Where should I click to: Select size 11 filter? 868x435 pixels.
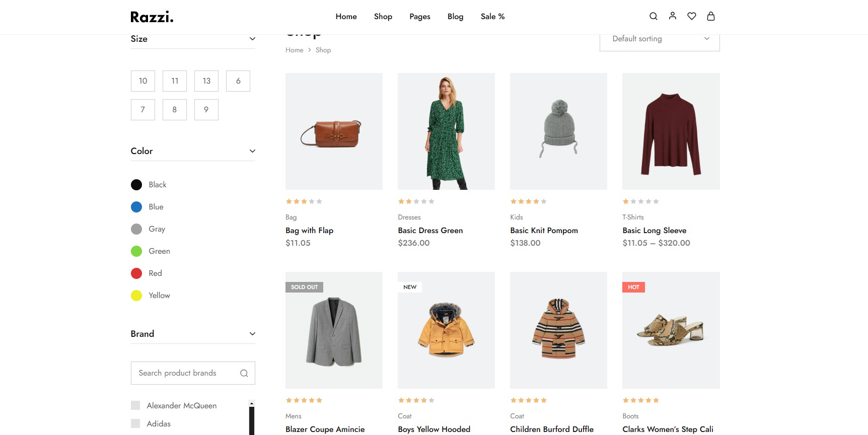point(175,81)
